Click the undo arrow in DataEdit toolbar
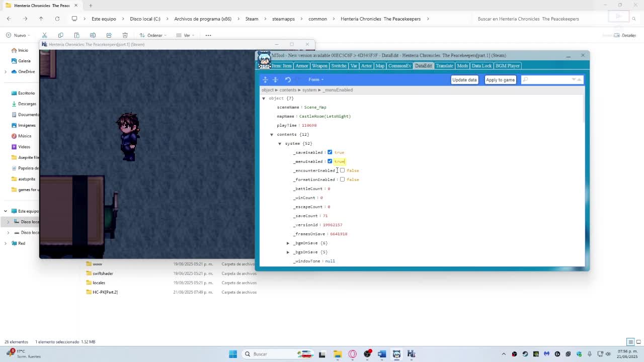644x362 pixels. pos(288,79)
